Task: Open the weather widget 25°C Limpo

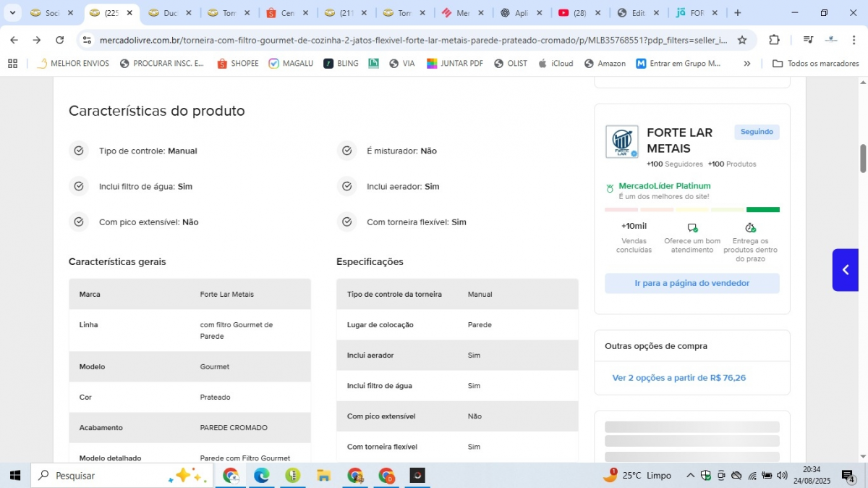Action: pos(637,476)
